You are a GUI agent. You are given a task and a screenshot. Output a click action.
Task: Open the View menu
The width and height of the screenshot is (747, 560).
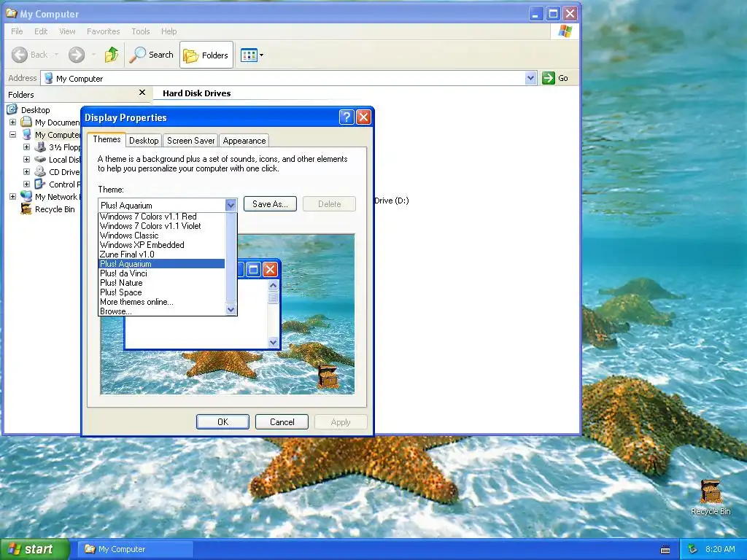click(67, 31)
